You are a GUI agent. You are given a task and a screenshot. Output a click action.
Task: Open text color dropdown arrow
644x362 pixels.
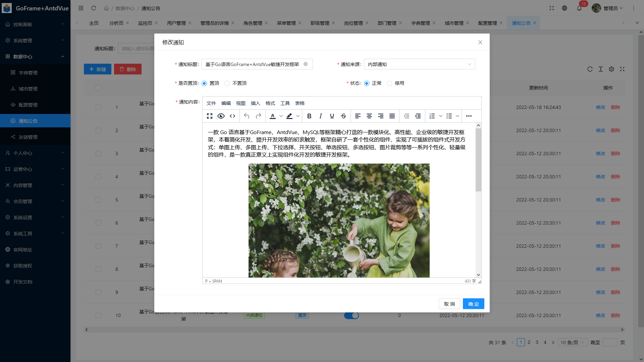[281, 116]
